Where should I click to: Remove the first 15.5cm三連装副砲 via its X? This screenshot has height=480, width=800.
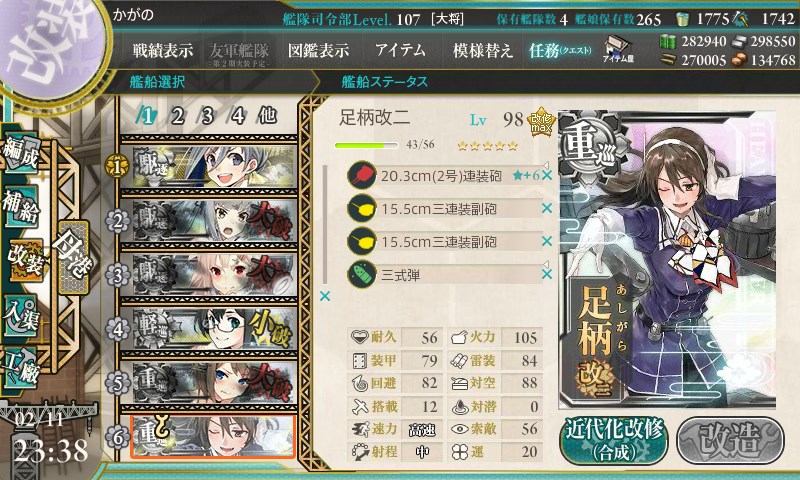[x=546, y=208]
